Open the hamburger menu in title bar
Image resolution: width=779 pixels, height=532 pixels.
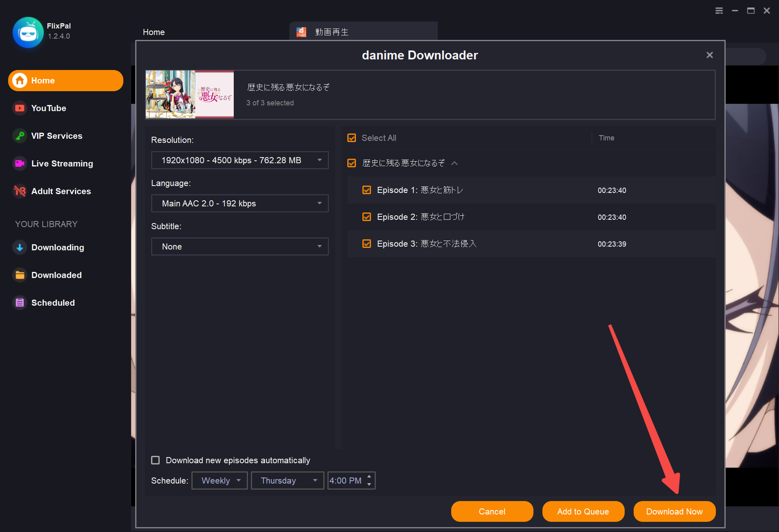(x=719, y=11)
